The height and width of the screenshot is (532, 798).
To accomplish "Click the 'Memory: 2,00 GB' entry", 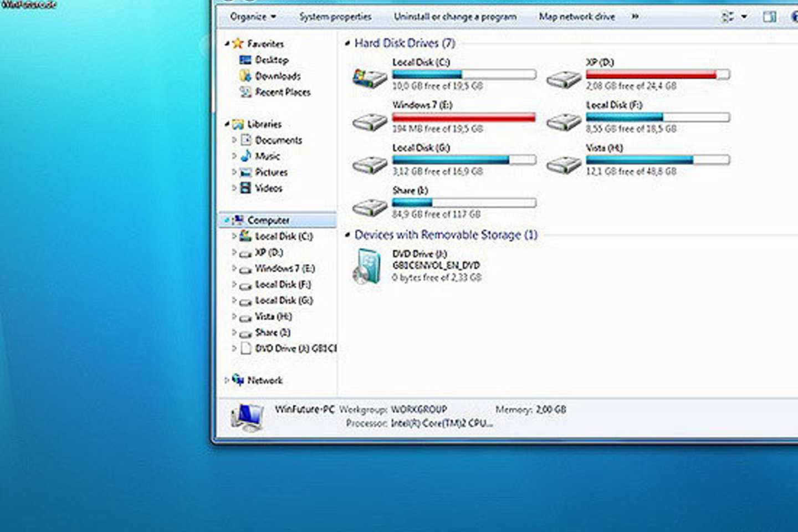I will pos(531,410).
